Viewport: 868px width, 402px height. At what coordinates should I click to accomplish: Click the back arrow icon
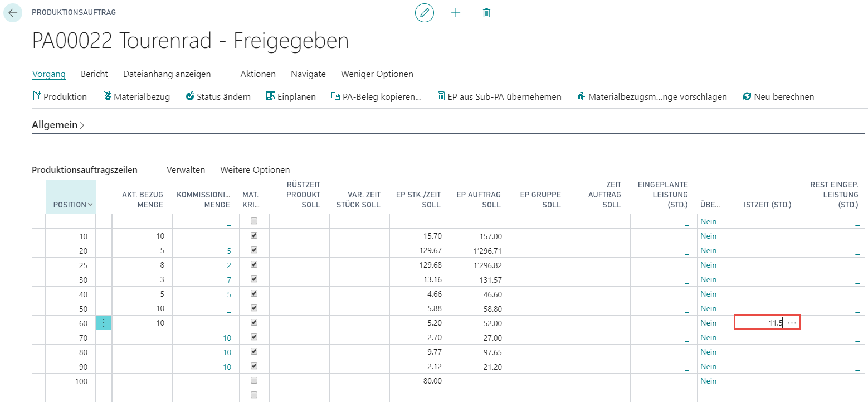click(13, 13)
